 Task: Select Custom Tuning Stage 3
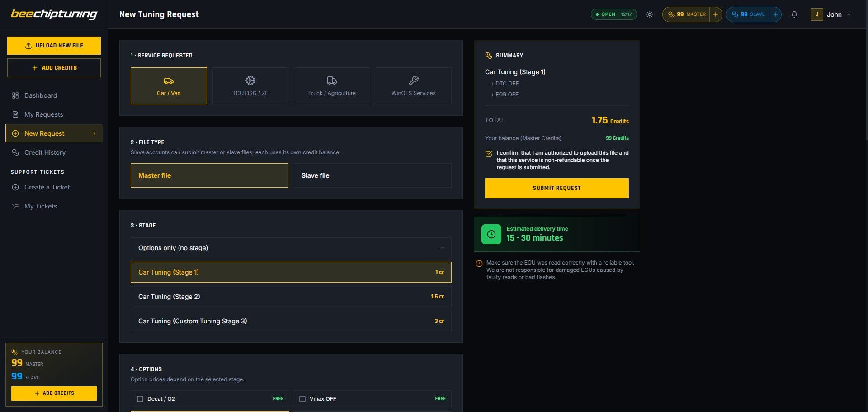point(291,321)
